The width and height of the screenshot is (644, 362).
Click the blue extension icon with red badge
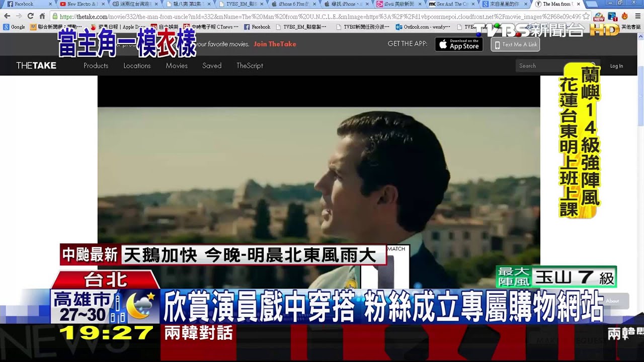[612, 16]
